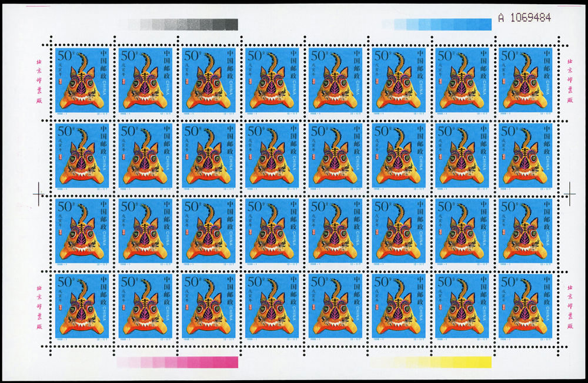The width and height of the screenshot is (588, 383).
Task: Select the top-right corner tiger stamp
Action: (525, 80)
